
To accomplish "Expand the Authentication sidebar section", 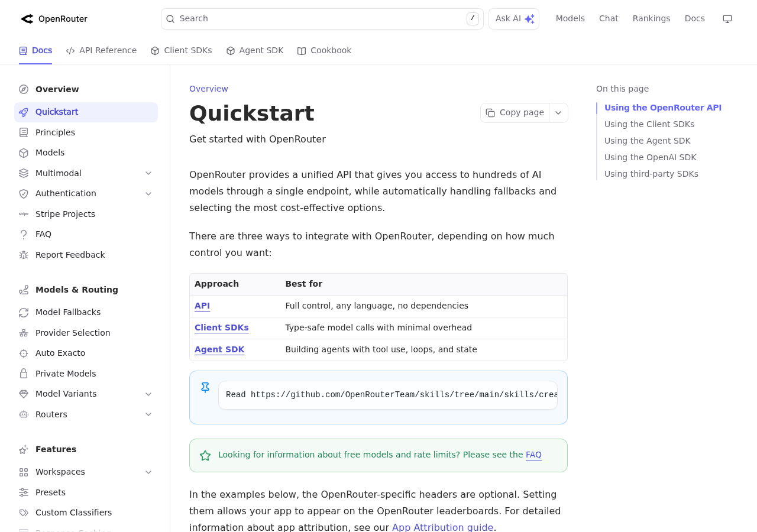I will [148, 194].
